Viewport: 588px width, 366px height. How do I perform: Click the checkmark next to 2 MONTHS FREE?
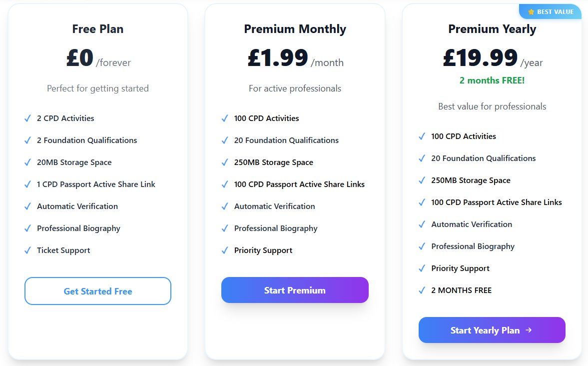coord(422,290)
